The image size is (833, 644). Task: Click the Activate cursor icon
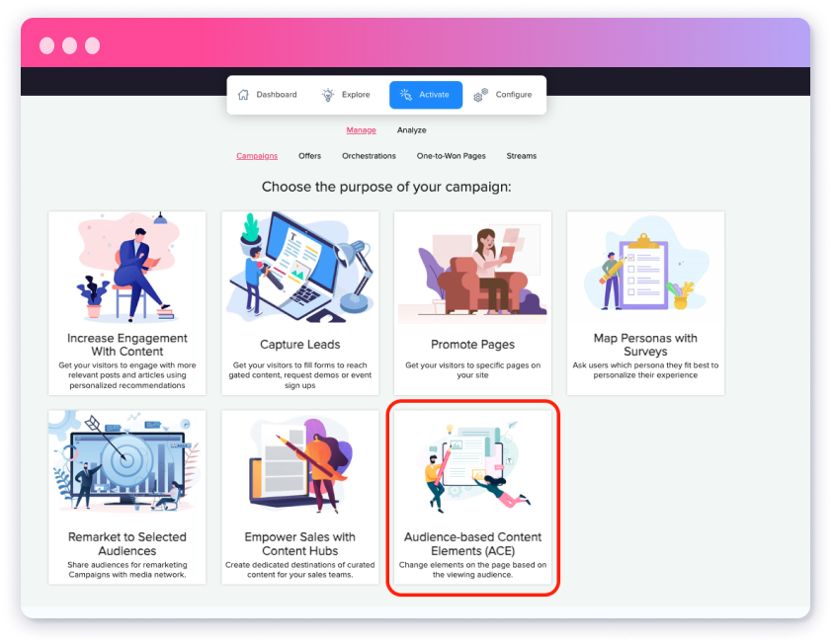coord(406,95)
